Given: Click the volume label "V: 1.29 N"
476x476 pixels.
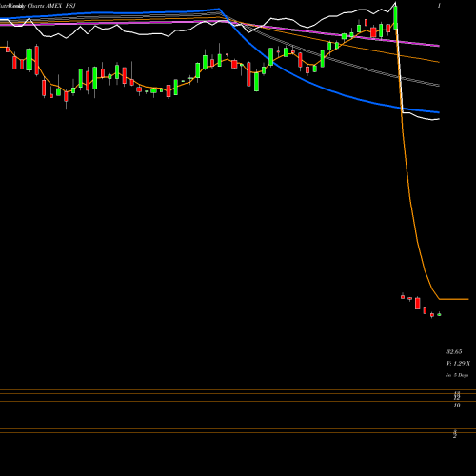Looking at the screenshot, I should pos(458,364).
